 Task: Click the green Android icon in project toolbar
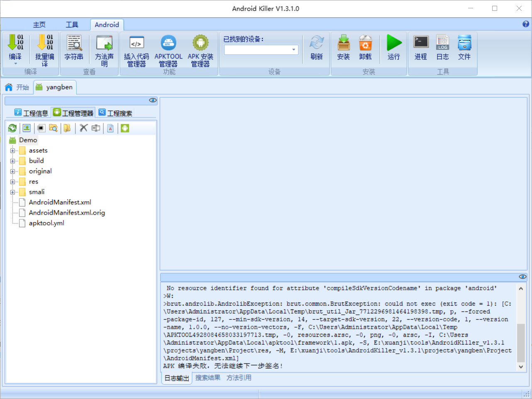[125, 128]
